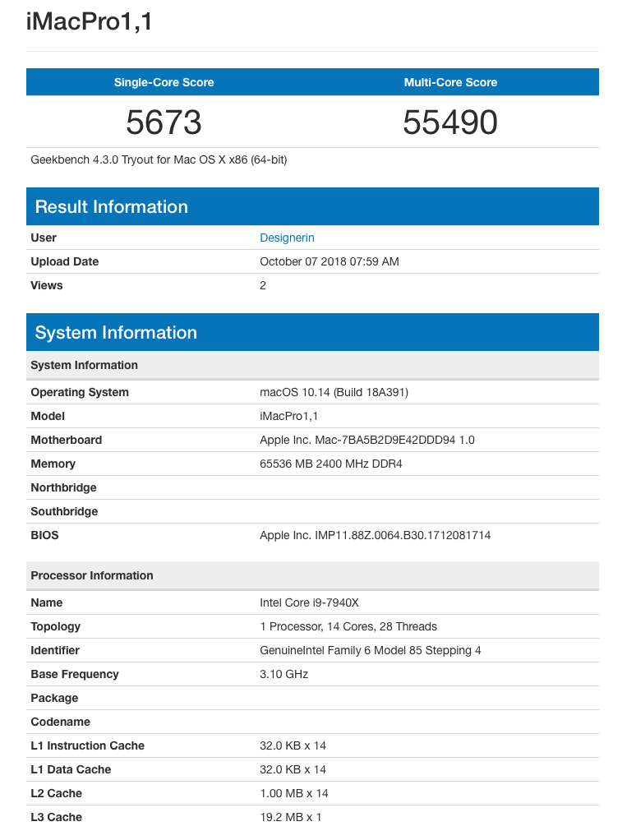Click the Geekbench 4.3.0 Tryout version text
This screenshot has height=840, width=627.
pyautogui.click(x=159, y=160)
